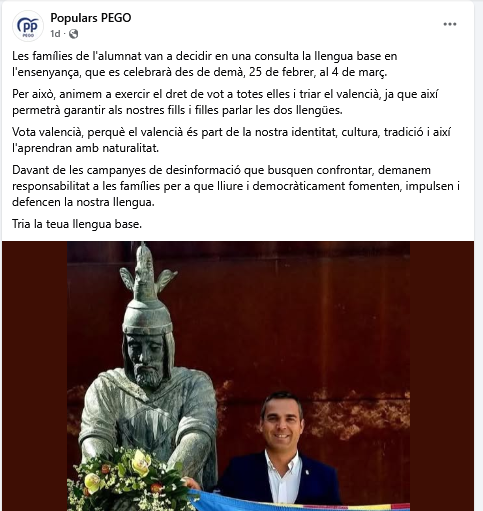Click the globe public audience icon
The height and width of the screenshot is (511, 483).
(x=73, y=34)
